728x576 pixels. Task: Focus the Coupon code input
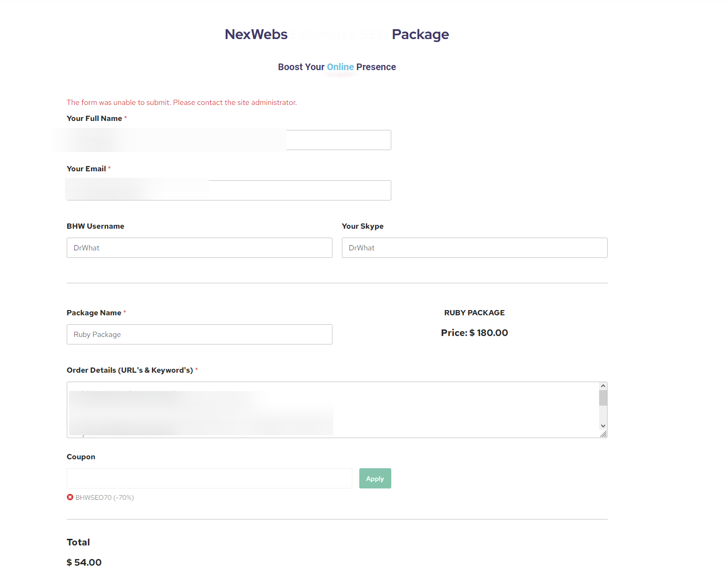(209, 479)
